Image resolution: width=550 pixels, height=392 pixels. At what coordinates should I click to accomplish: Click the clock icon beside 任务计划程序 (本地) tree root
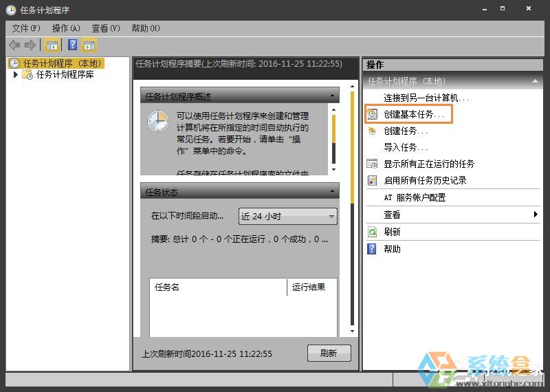click(14, 63)
